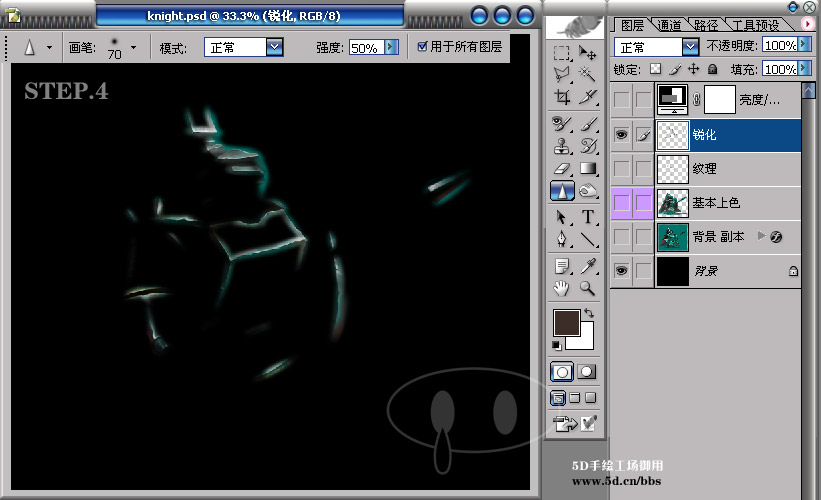Image resolution: width=821 pixels, height=500 pixels.
Task: Reset to default black and white colors
Action: coord(557,346)
